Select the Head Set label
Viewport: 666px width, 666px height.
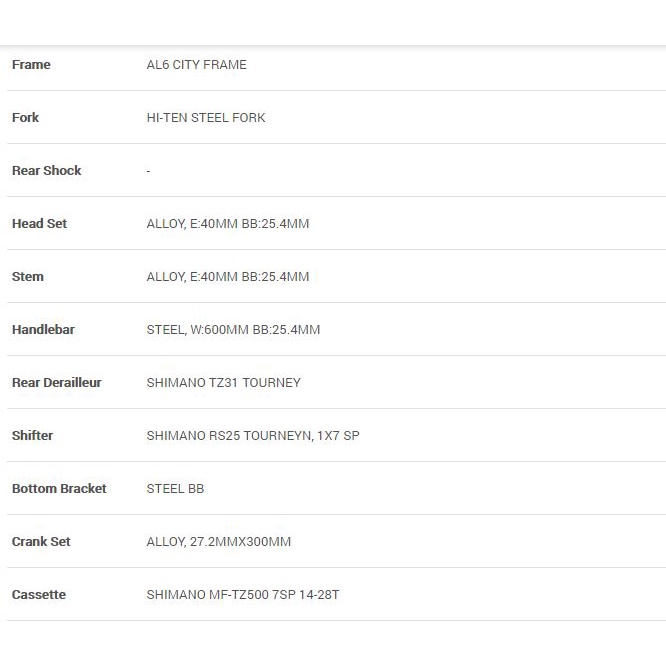click(40, 224)
